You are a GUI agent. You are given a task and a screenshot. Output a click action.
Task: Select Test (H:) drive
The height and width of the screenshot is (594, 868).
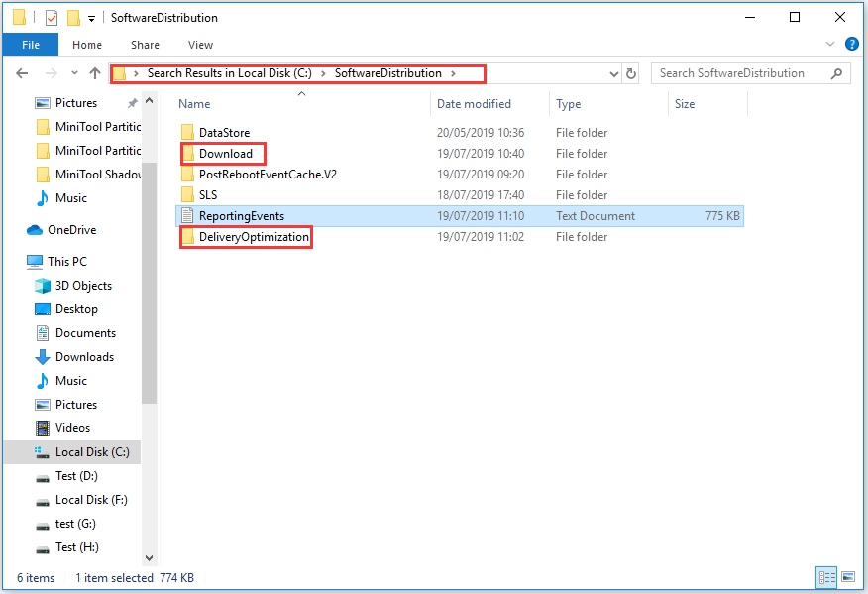[x=77, y=547]
